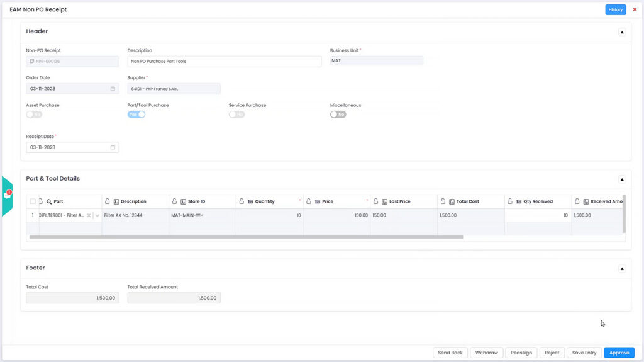
Task: Collapse the Header section
Action: 622,31
